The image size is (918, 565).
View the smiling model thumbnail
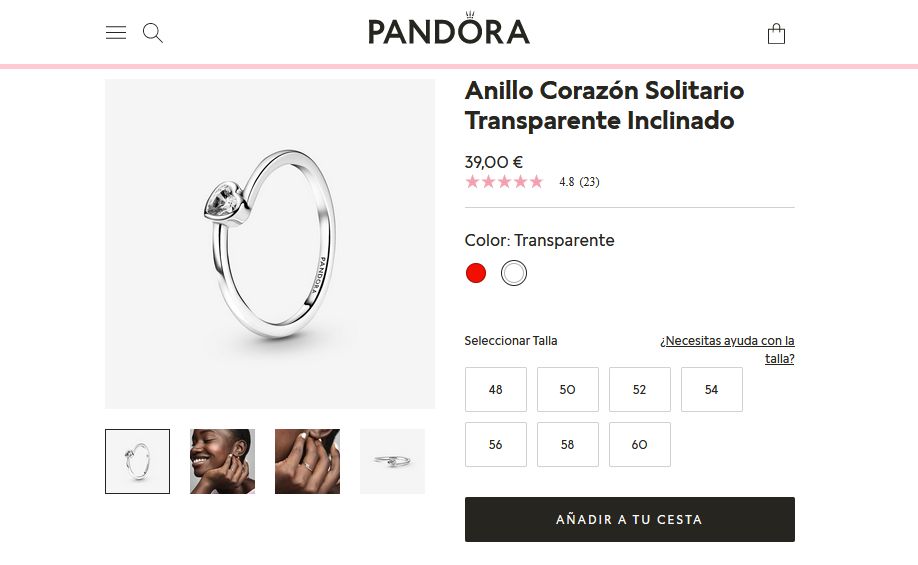222,461
